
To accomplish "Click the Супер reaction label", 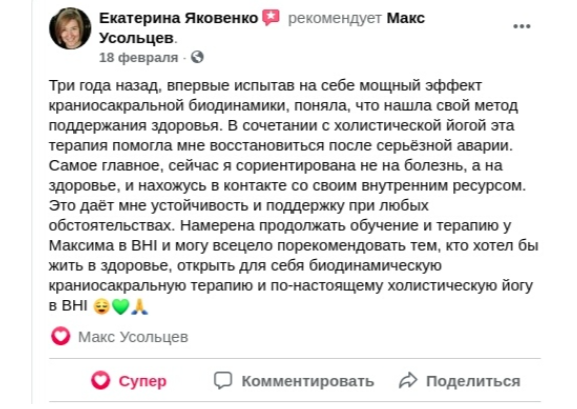I will point(142,381).
